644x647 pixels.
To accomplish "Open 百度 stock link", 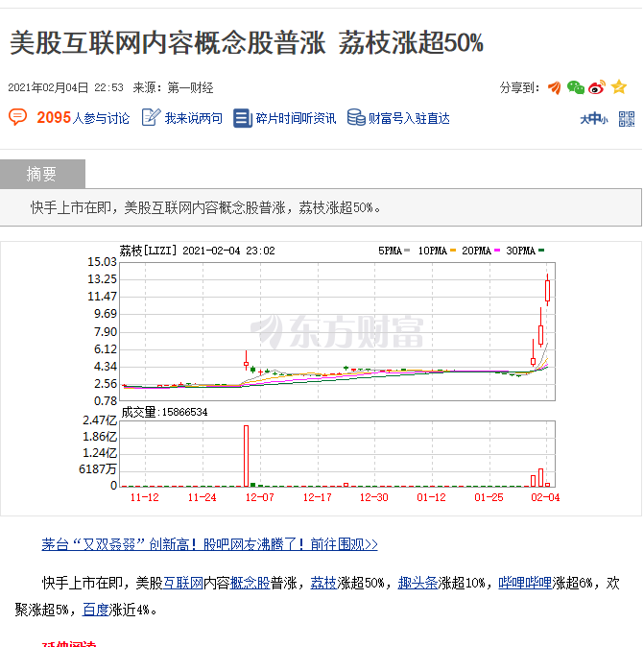I will click(x=95, y=610).
